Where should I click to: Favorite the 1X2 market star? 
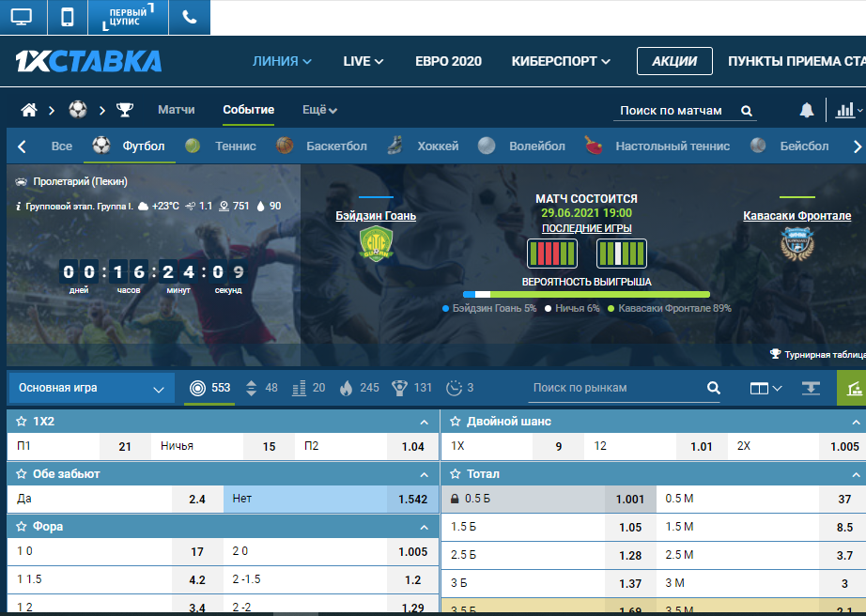pyautogui.click(x=22, y=422)
